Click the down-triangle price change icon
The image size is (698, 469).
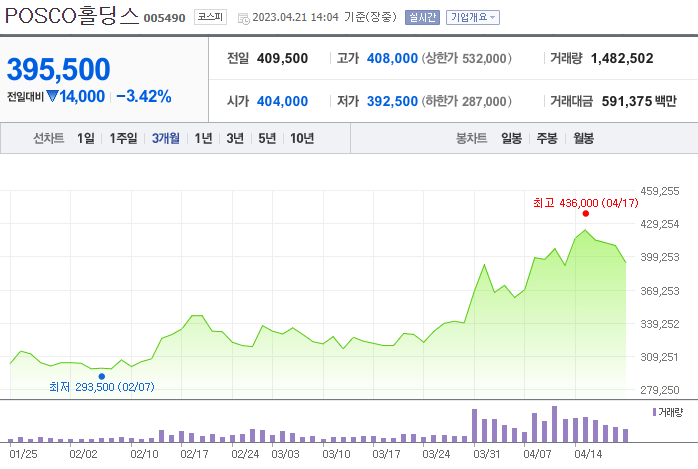[52, 96]
